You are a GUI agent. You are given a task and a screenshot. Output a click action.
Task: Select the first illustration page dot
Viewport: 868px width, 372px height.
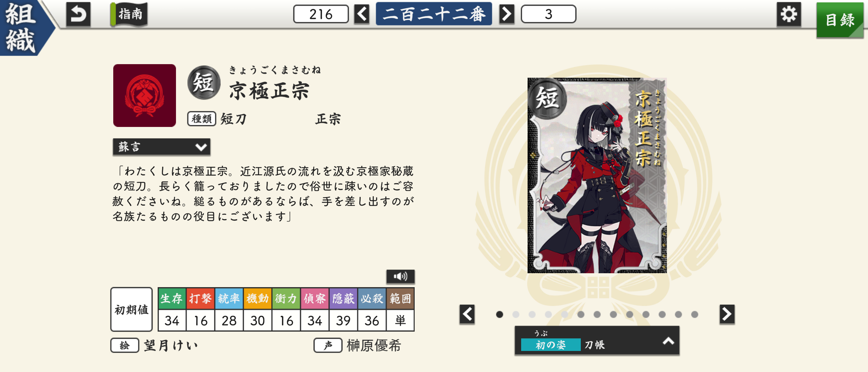(499, 314)
